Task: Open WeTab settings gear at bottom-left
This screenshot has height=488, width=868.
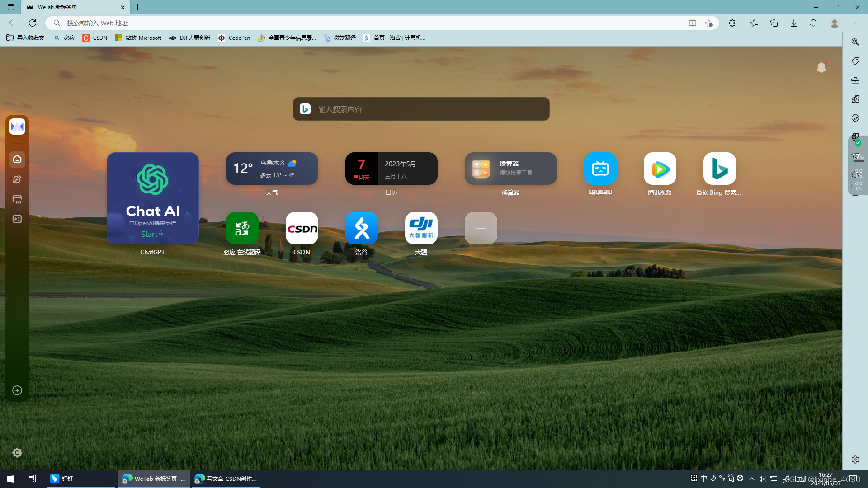Action: 17,453
